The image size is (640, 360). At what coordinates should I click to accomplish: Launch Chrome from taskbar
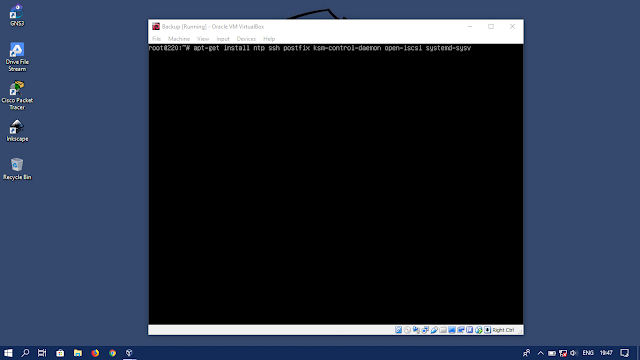112,353
